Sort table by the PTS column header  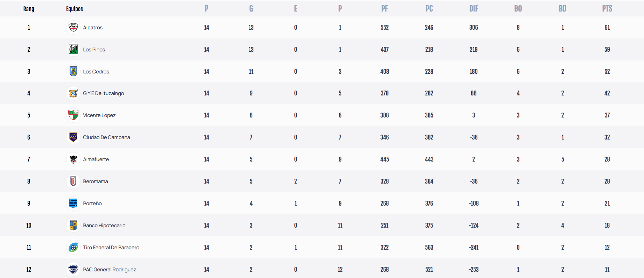(607, 9)
